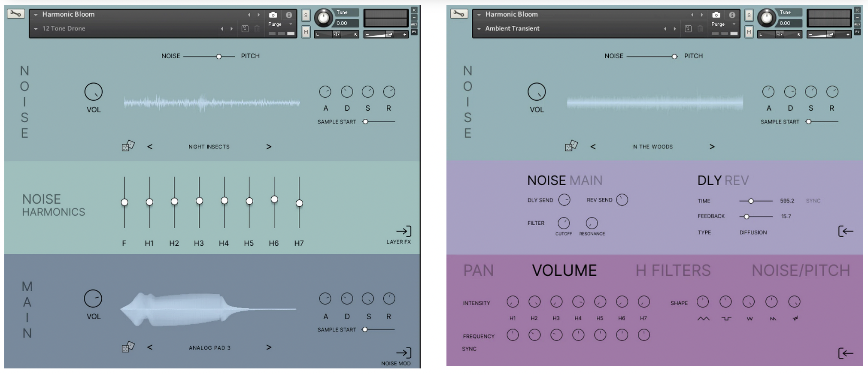Select next noise sample after In The Woods
This screenshot has width=868, height=374.
(712, 147)
